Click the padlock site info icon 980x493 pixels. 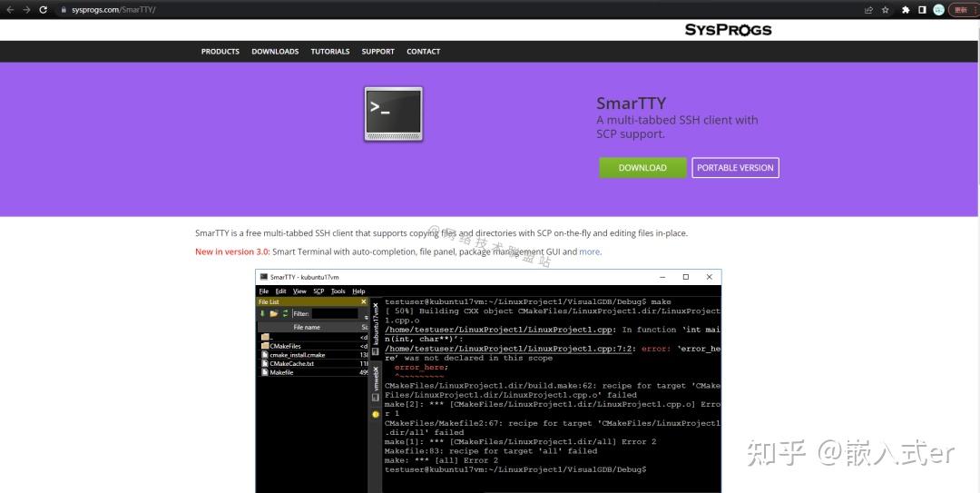pos(64,10)
